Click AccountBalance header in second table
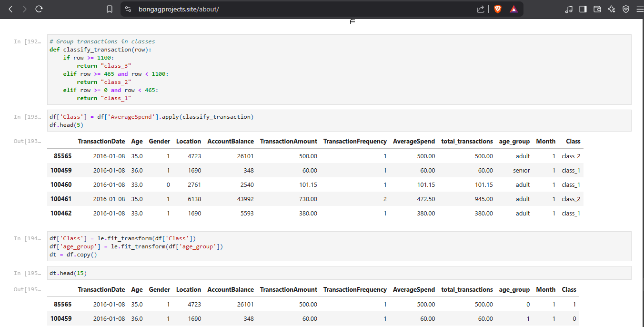 pyautogui.click(x=231, y=289)
